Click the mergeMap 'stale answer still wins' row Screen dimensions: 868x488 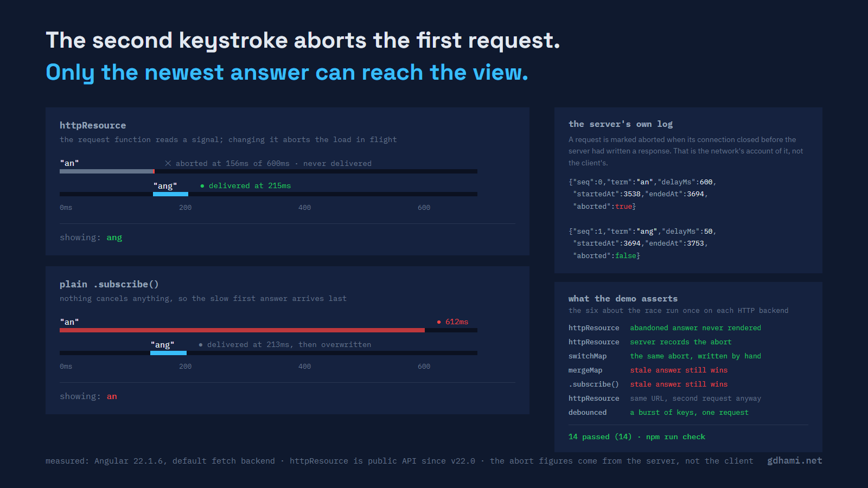679,370
